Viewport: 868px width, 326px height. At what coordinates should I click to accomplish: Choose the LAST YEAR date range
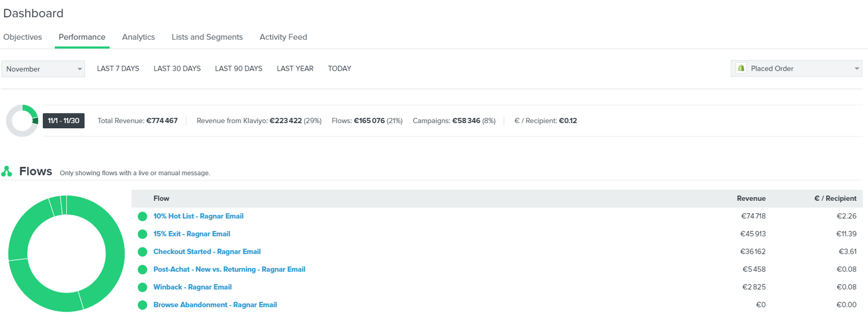[295, 68]
